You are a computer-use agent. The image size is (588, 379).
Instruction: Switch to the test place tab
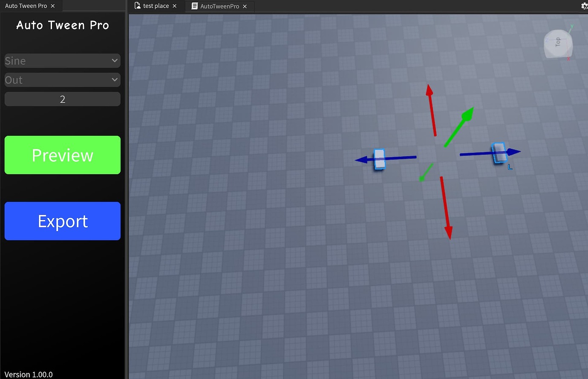pyautogui.click(x=156, y=6)
